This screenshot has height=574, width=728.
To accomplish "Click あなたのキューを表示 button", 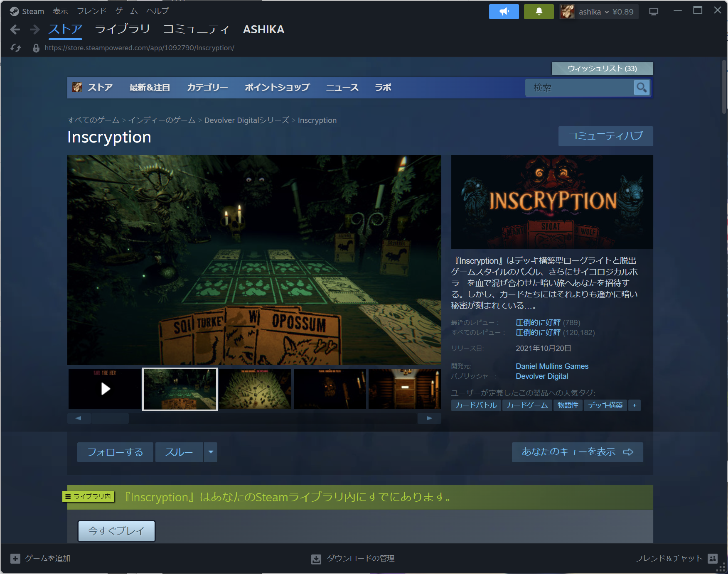I will [x=577, y=452].
